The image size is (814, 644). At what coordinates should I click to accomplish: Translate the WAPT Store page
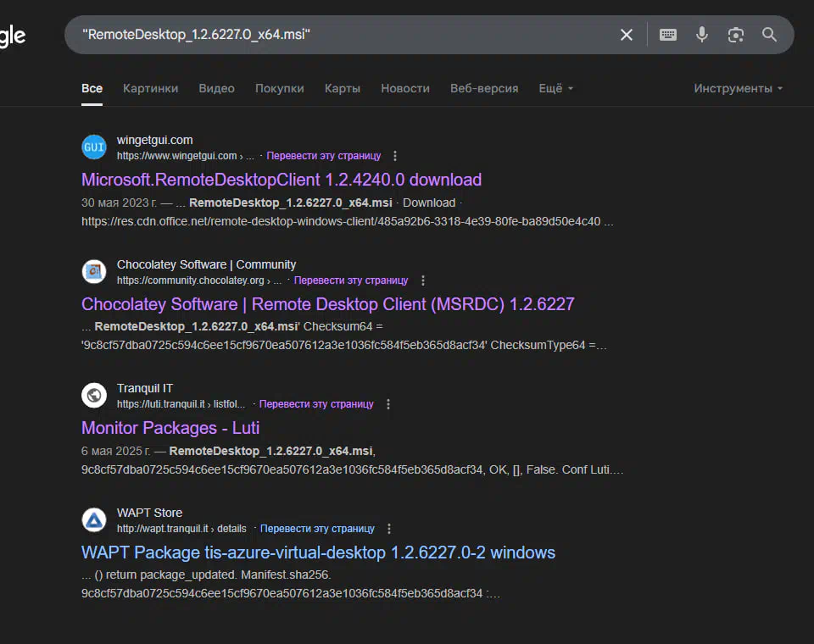[317, 528]
